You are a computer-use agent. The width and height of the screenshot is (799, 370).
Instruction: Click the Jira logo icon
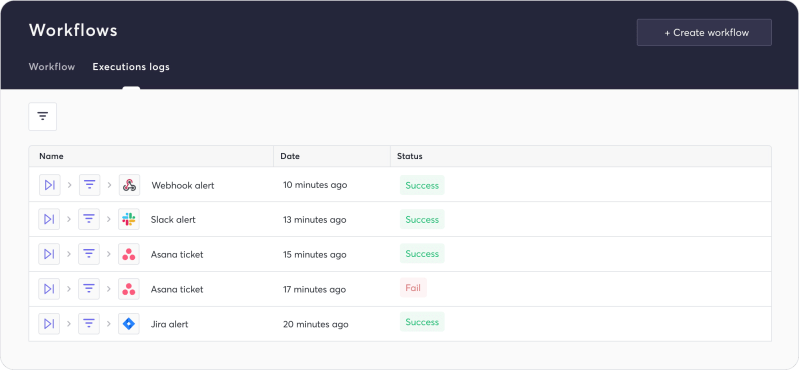coord(129,324)
